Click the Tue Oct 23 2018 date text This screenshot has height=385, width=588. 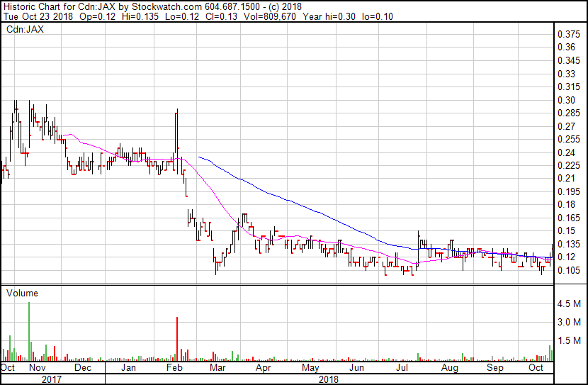click(x=38, y=16)
